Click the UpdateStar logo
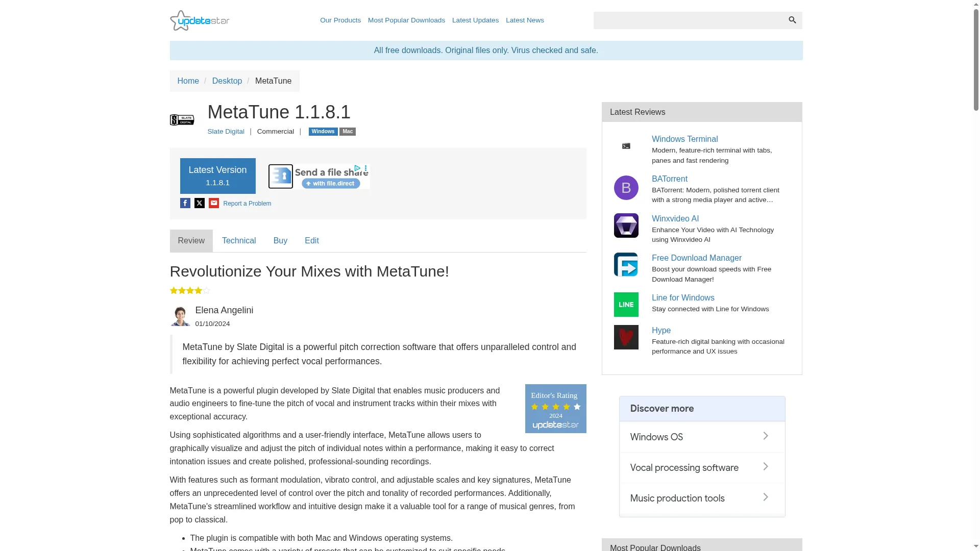The width and height of the screenshot is (980, 551). pyautogui.click(x=200, y=20)
